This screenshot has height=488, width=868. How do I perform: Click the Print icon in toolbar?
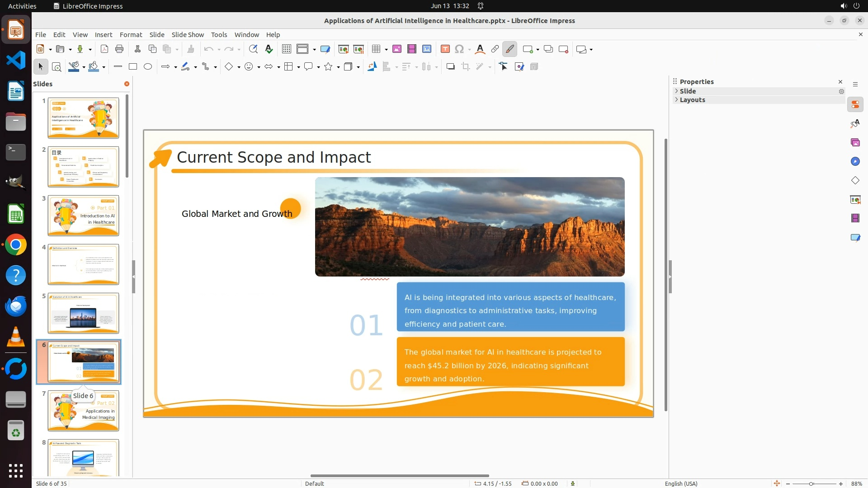[119, 49]
